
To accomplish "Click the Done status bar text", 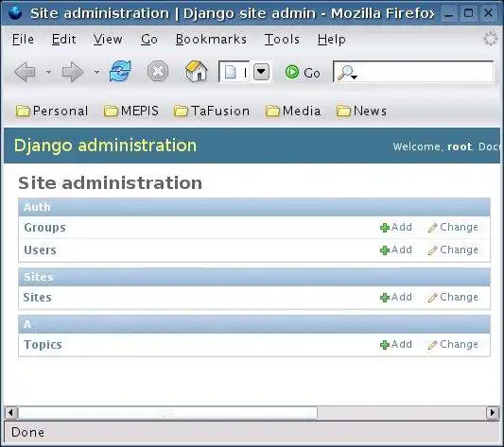I will pos(28,432).
